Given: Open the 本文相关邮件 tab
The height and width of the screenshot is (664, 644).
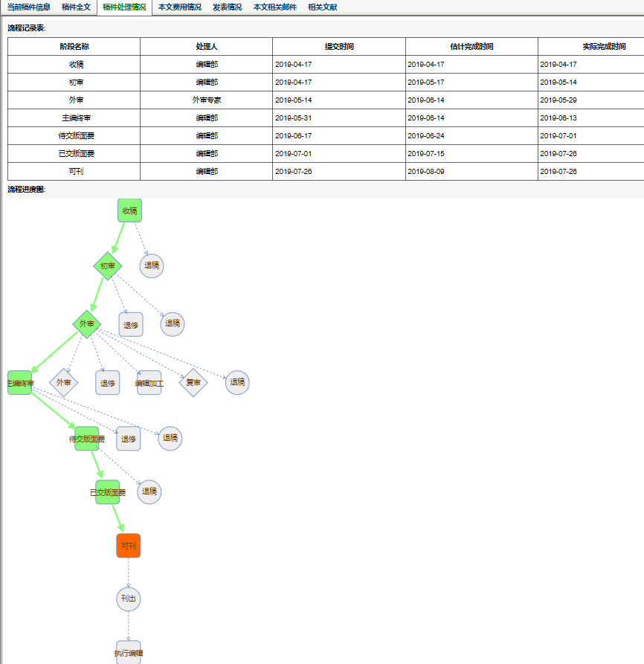Looking at the screenshot, I should pyautogui.click(x=274, y=7).
